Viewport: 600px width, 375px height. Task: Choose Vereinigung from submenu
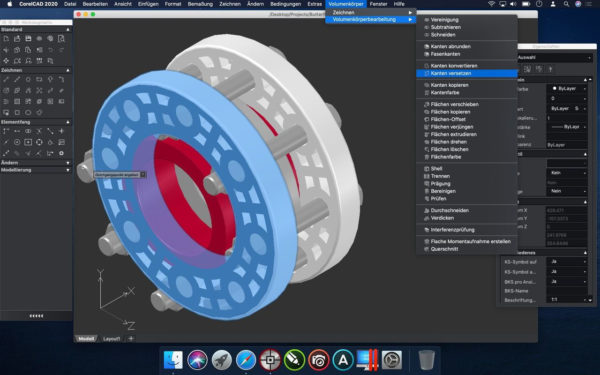(466, 20)
